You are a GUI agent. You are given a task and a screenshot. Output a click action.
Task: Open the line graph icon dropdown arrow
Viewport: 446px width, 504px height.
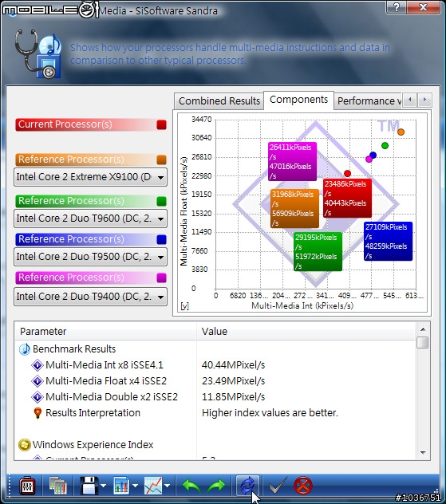coord(168,486)
